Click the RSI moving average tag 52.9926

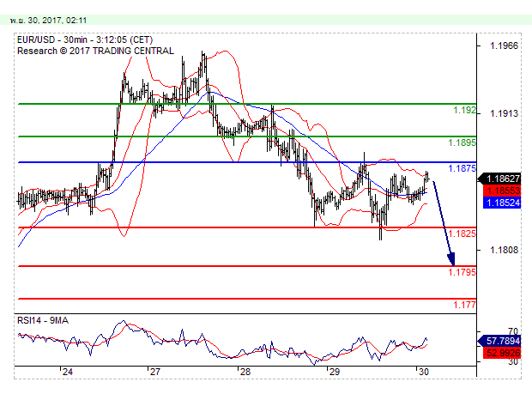point(502,353)
